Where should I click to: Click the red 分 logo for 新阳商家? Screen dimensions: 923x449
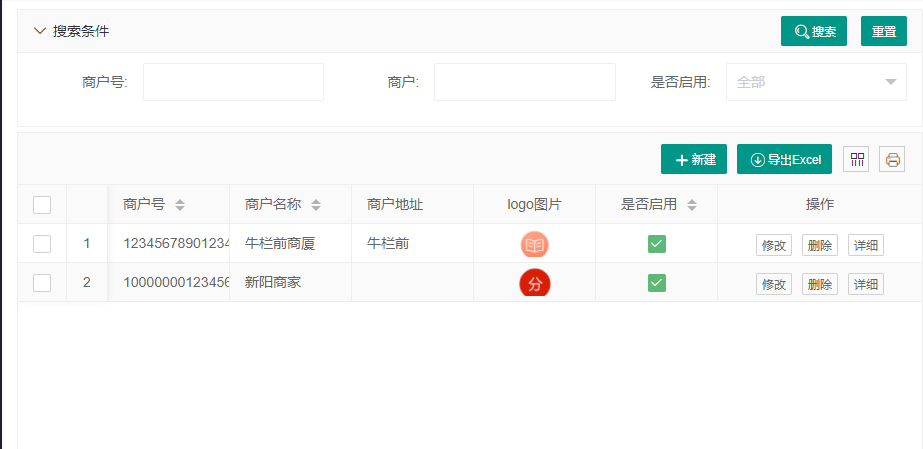(x=534, y=284)
